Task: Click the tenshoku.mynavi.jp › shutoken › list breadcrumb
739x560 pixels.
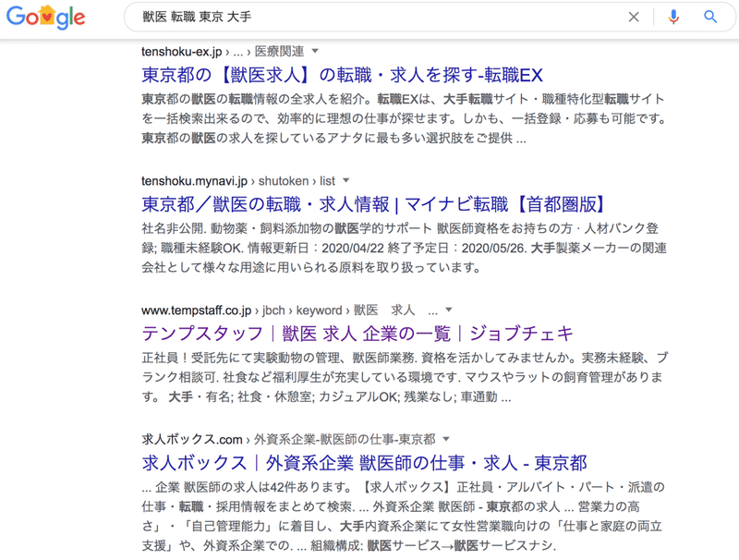Action: [238, 180]
